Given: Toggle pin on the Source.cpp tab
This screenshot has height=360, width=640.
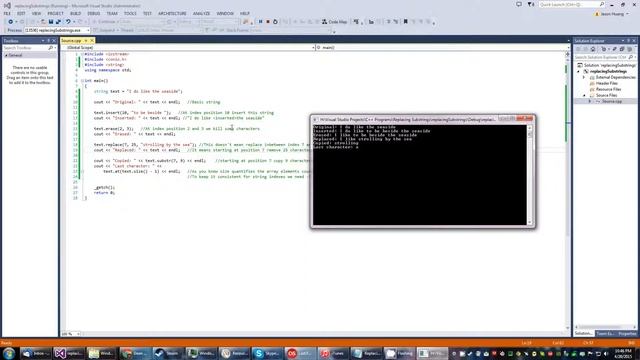Looking at the screenshot, I should pos(86,41).
